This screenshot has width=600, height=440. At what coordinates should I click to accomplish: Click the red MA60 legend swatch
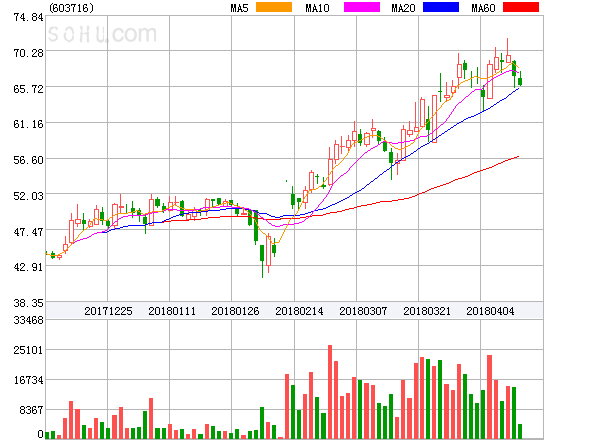coord(521,7)
